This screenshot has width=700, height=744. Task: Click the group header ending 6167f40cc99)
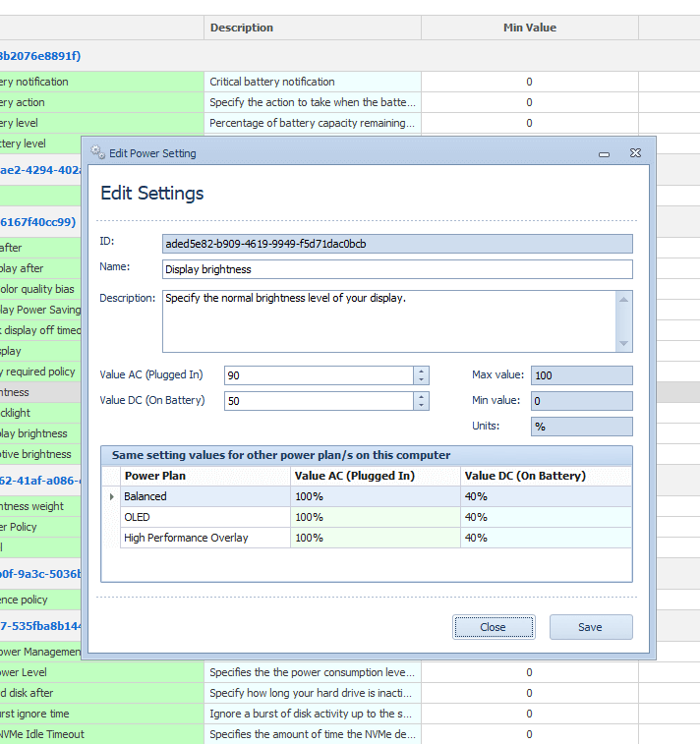(38, 222)
